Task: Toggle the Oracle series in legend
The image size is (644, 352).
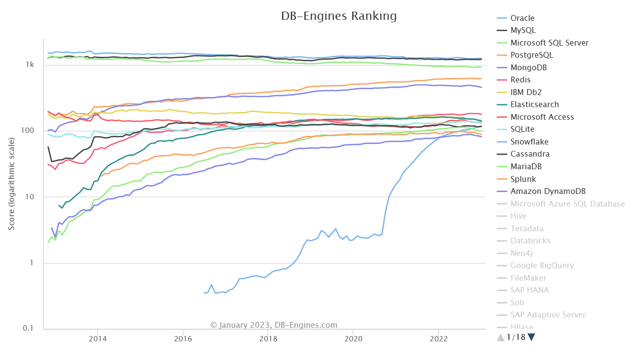Action: tap(516, 18)
